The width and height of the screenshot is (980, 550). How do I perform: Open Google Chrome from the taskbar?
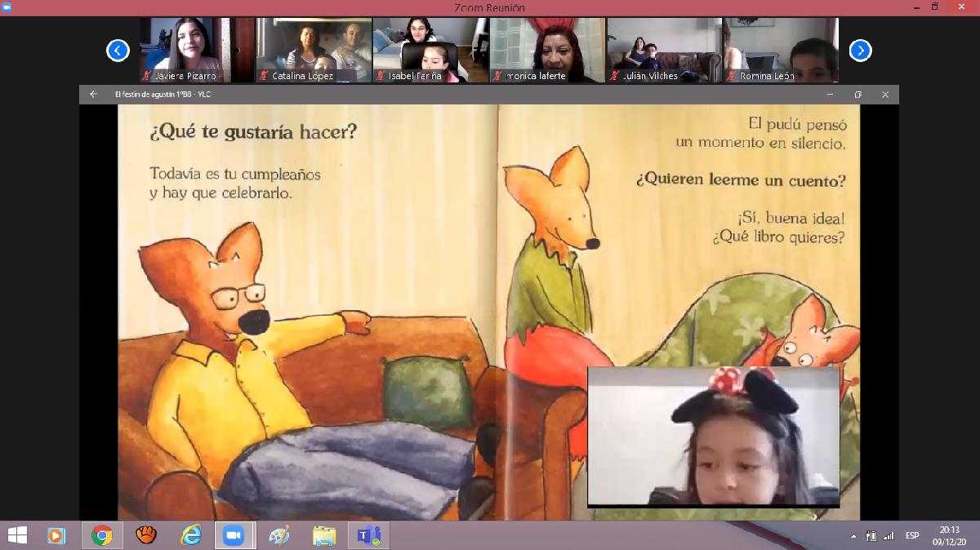point(102,535)
